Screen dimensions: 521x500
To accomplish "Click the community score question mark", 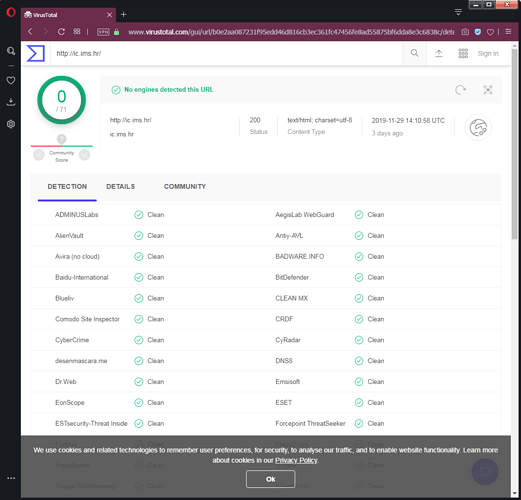I will (61, 139).
